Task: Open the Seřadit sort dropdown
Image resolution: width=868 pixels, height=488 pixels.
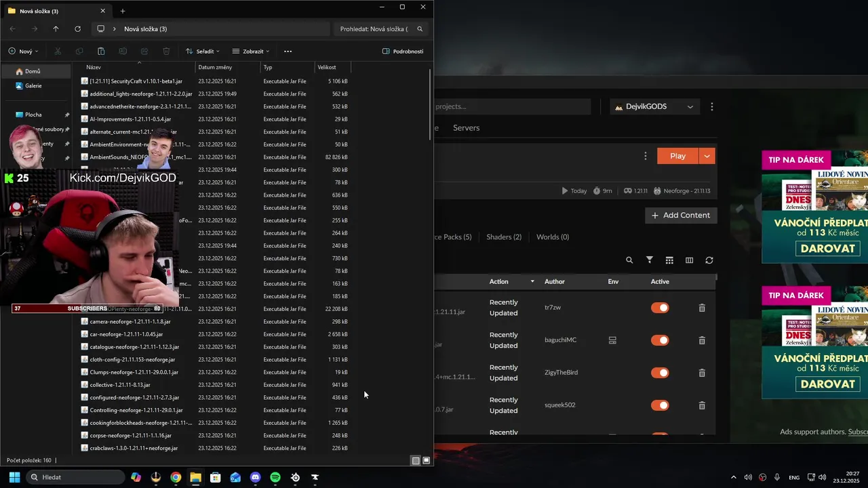Action: pos(202,52)
